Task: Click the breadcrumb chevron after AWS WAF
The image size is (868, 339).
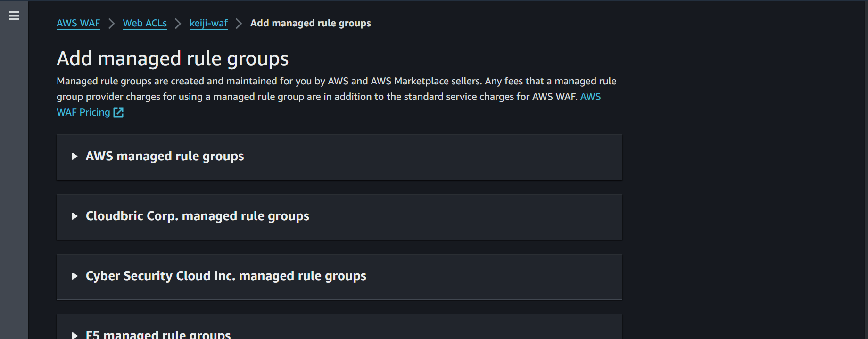Action: [112, 24]
